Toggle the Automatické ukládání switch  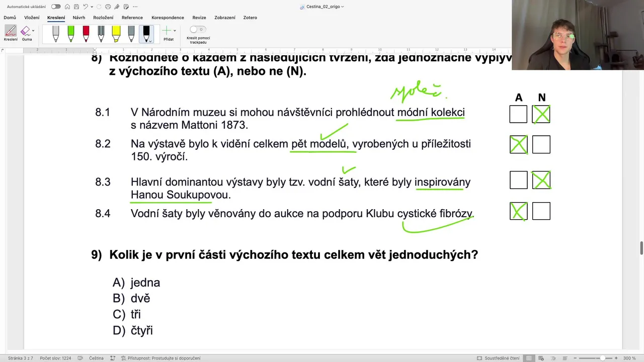[x=56, y=7]
